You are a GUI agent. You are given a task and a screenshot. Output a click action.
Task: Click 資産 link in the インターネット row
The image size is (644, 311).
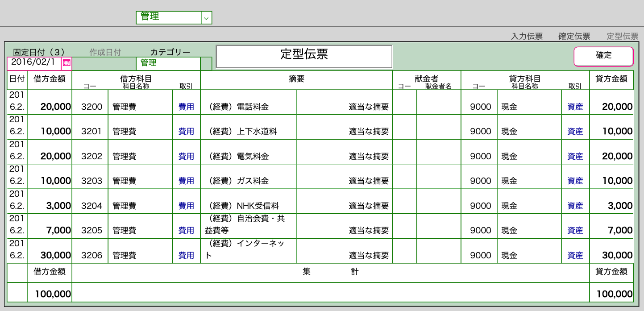coord(575,256)
